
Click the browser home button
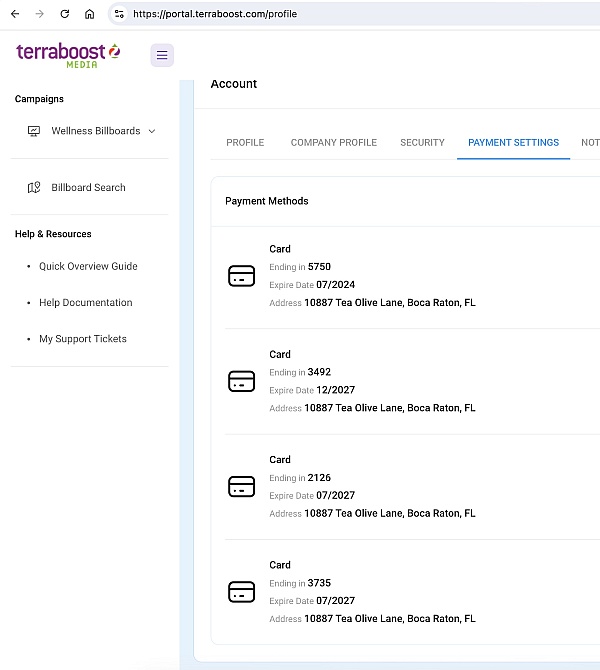90,14
